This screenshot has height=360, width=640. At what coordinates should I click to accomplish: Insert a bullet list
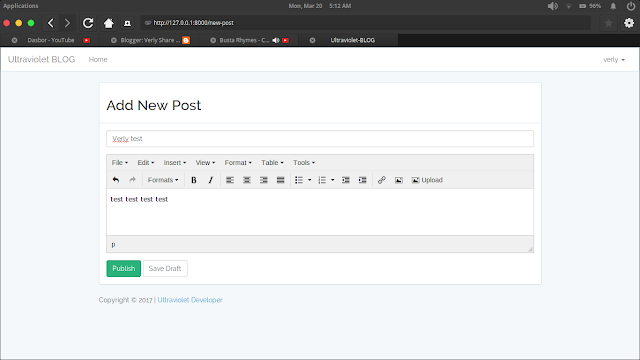click(299, 180)
